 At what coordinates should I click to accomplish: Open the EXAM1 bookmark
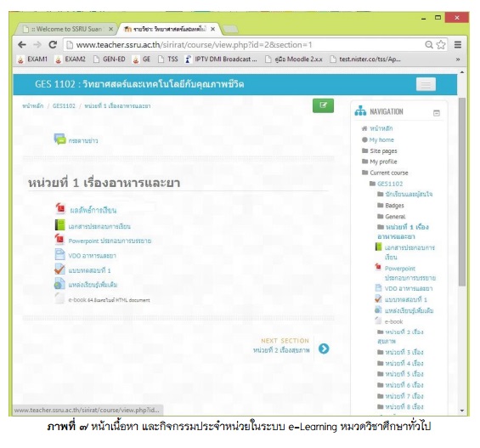(x=33, y=60)
